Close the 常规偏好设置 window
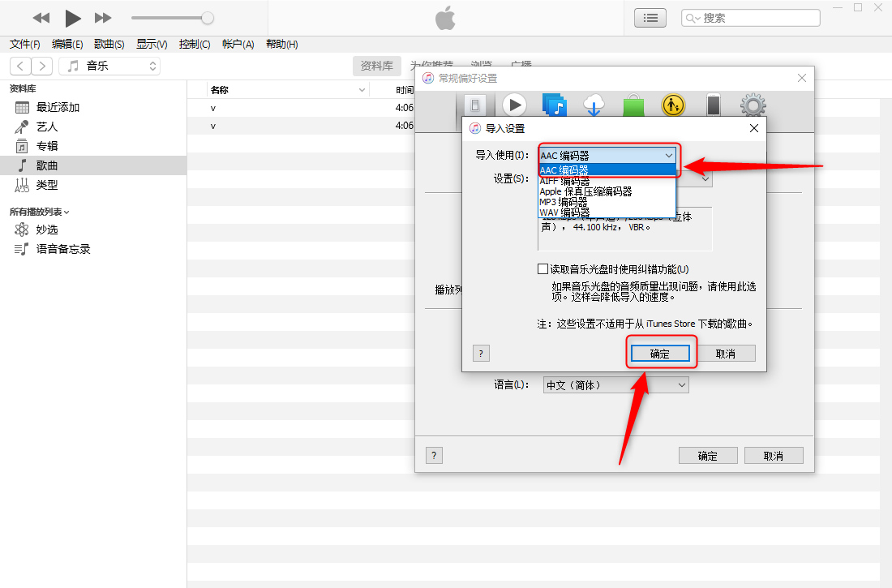 (x=801, y=78)
